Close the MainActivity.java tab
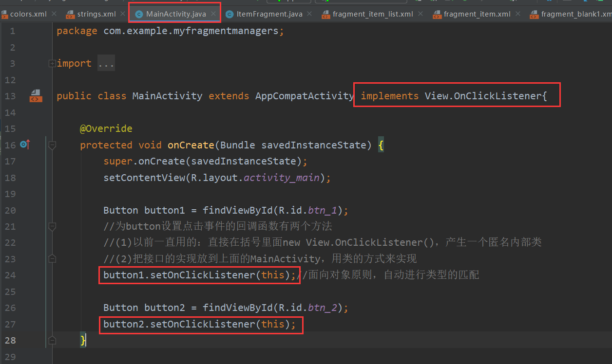The height and width of the screenshot is (364, 612). (x=213, y=14)
